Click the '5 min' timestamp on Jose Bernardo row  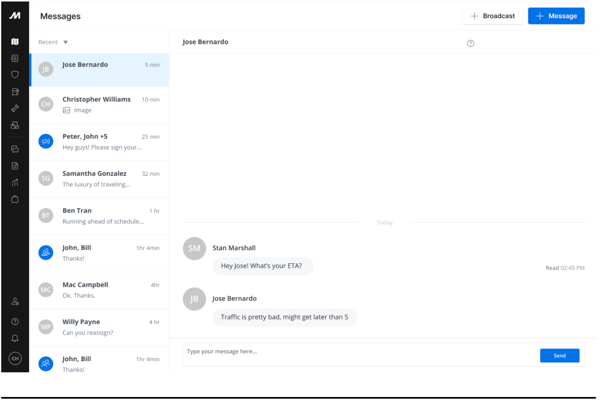(152, 65)
